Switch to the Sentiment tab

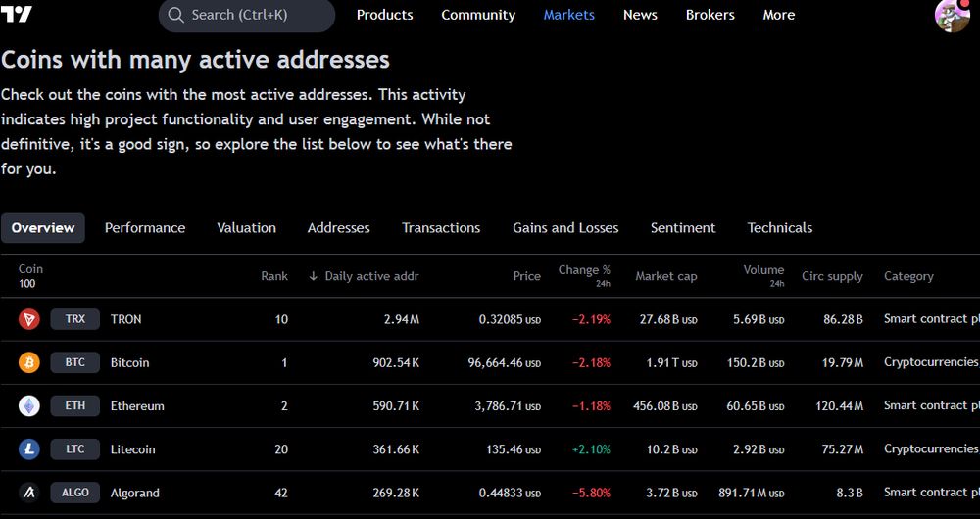click(683, 228)
